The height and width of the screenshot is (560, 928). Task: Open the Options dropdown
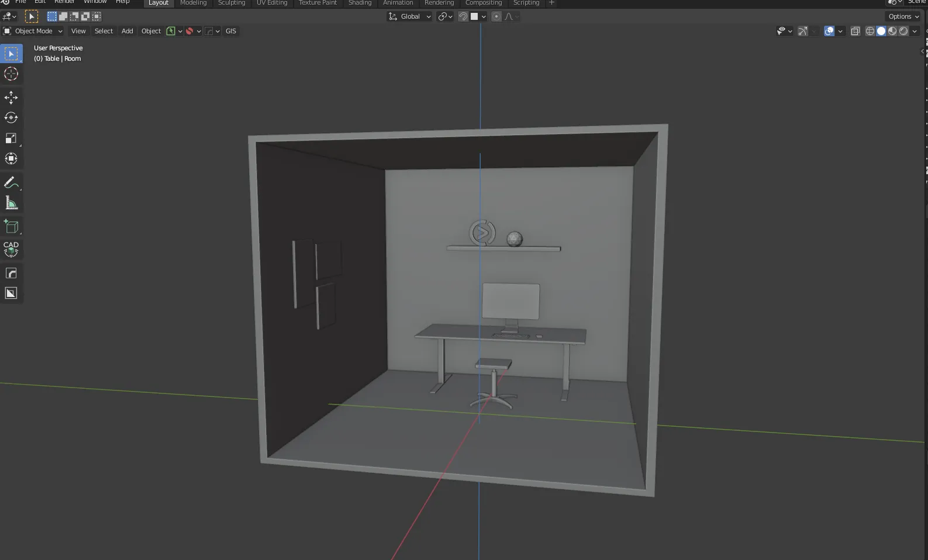tap(904, 16)
